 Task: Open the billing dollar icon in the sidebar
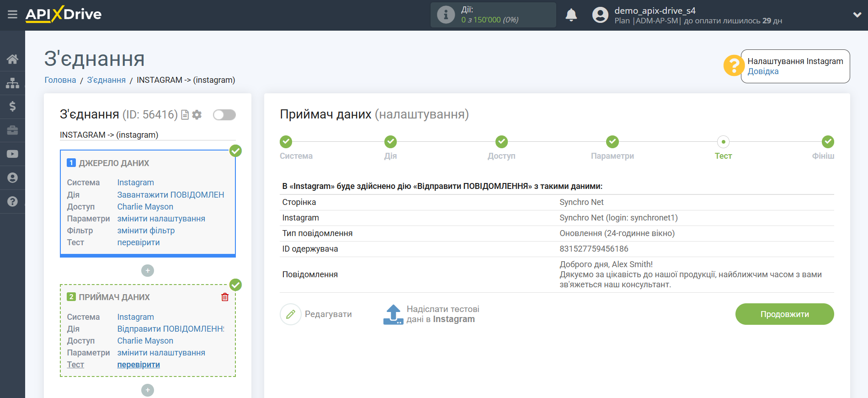[x=12, y=107]
